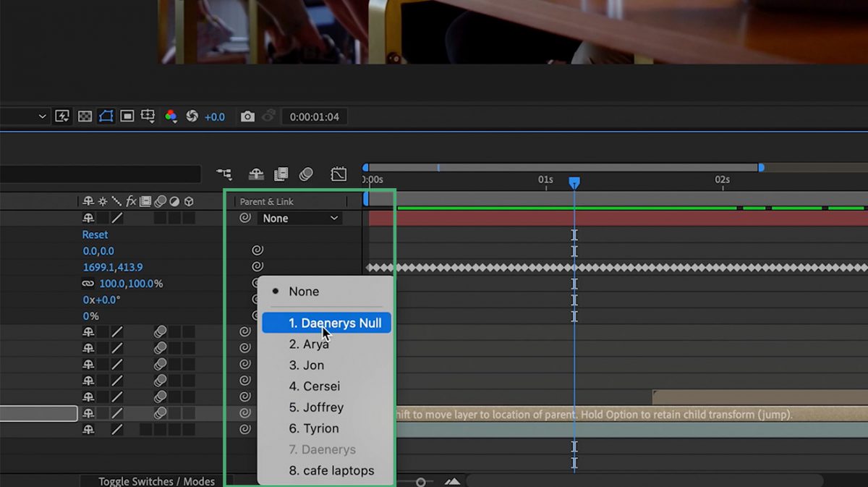Open the parent dropdown showing None
The image size is (868, 487).
299,218
